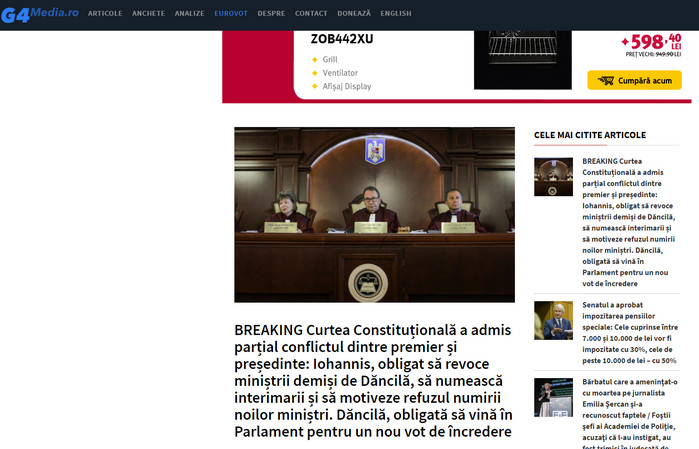Click the PREȚ VECHI 949,90 LEI text

(x=653, y=54)
